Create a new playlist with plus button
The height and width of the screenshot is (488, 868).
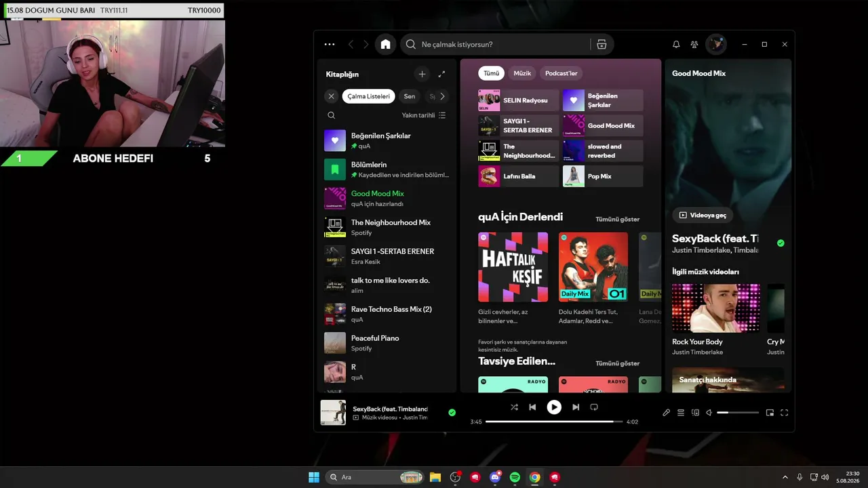coord(422,75)
